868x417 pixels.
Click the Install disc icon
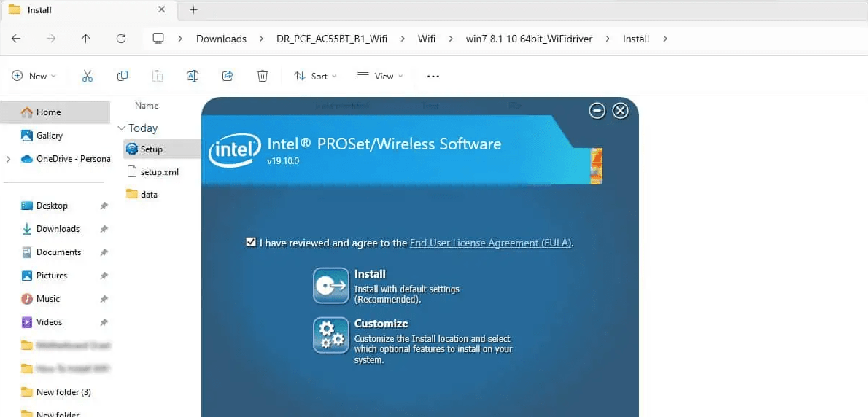click(x=331, y=286)
